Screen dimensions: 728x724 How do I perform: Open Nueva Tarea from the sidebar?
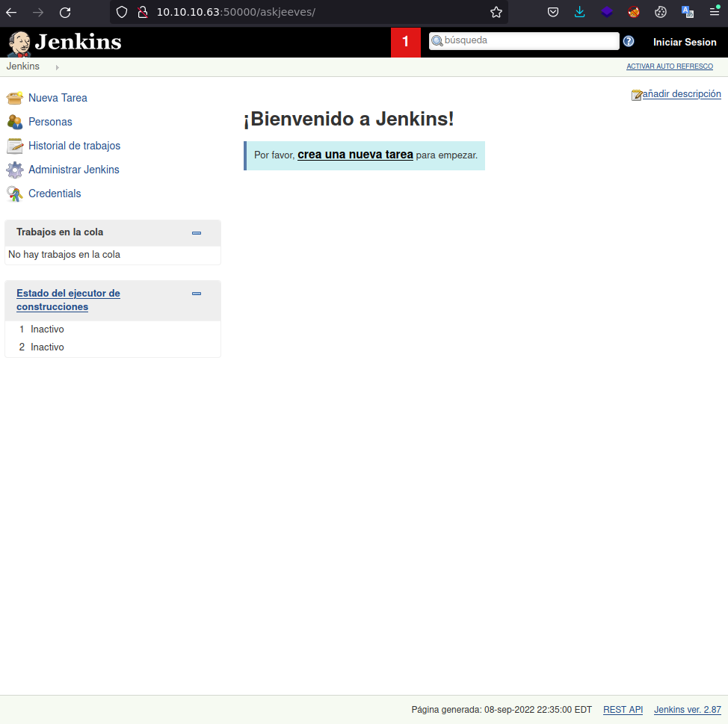[58, 98]
